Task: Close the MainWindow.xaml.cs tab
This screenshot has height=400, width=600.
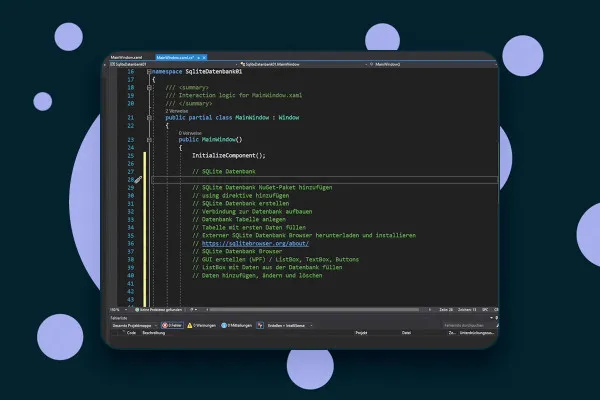Action: (x=204, y=57)
